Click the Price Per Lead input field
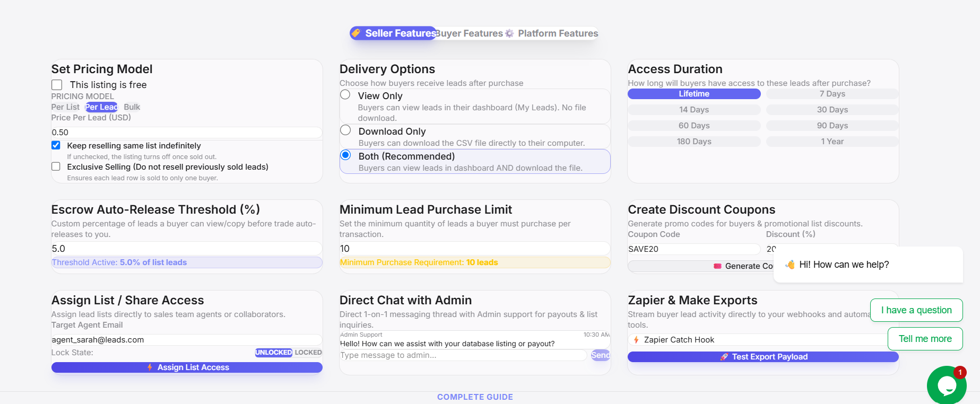The image size is (980, 404). (x=187, y=133)
